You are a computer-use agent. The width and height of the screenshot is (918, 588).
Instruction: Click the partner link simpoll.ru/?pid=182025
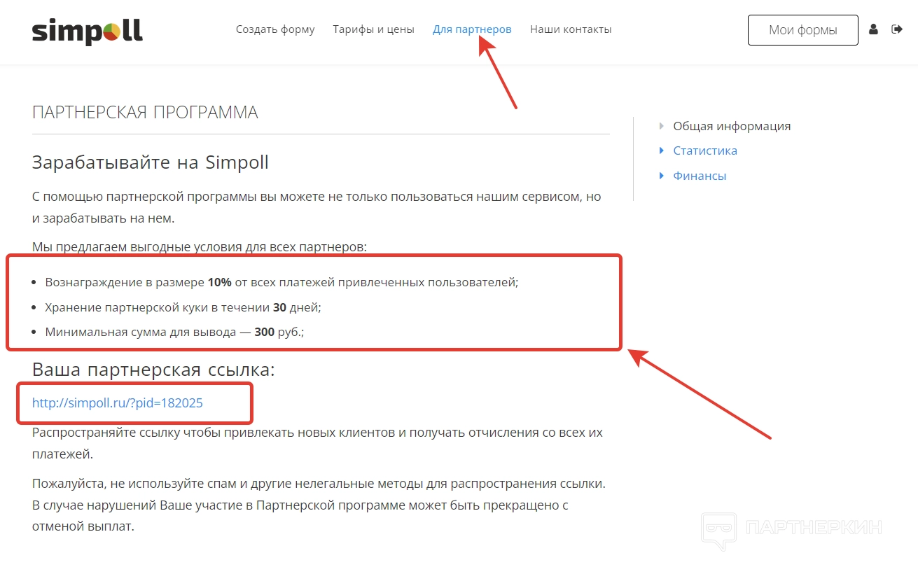(x=118, y=402)
